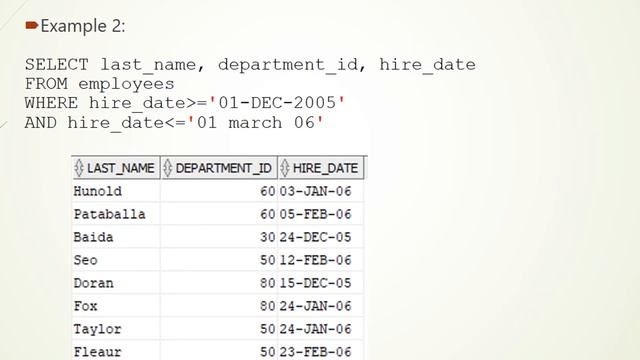
Task: Click Fox's hire date 24-JAN-06
Action: [x=316, y=306]
